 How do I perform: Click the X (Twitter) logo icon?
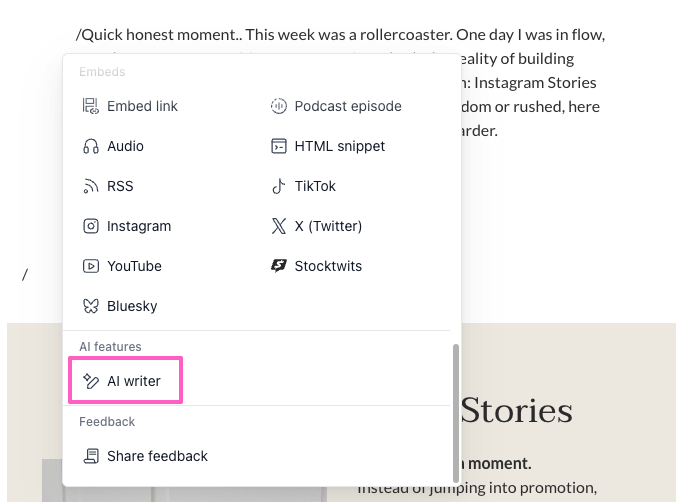[x=279, y=226]
